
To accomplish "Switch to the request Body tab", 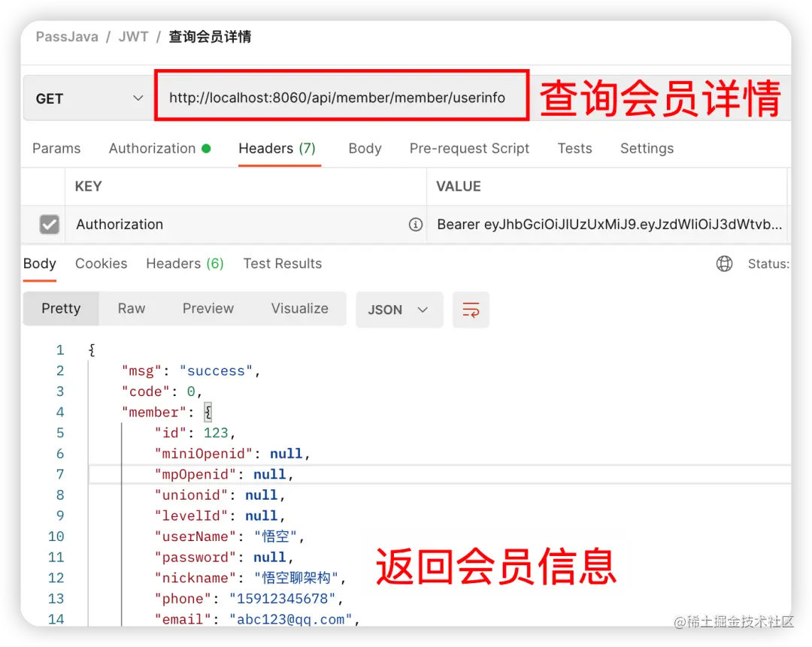I will (x=365, y=148).
